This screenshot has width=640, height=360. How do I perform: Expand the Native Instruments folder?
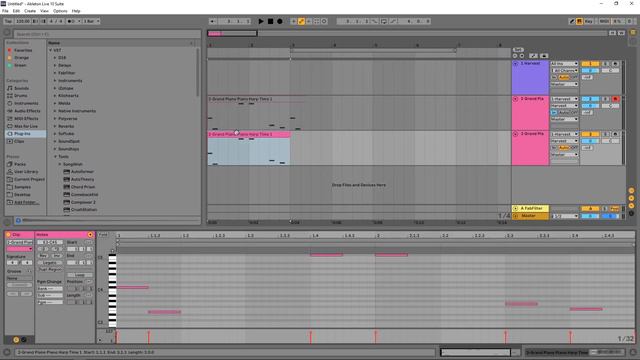click(x=55, y=111)
